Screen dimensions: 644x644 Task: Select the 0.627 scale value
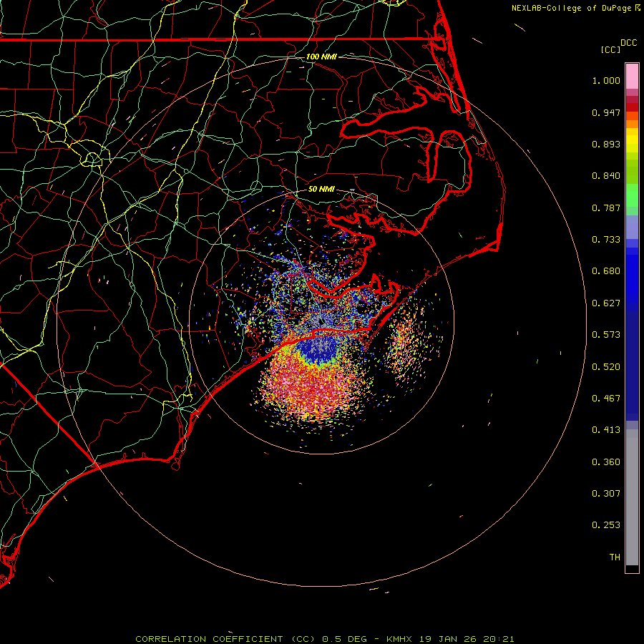(x=606, y=303)
